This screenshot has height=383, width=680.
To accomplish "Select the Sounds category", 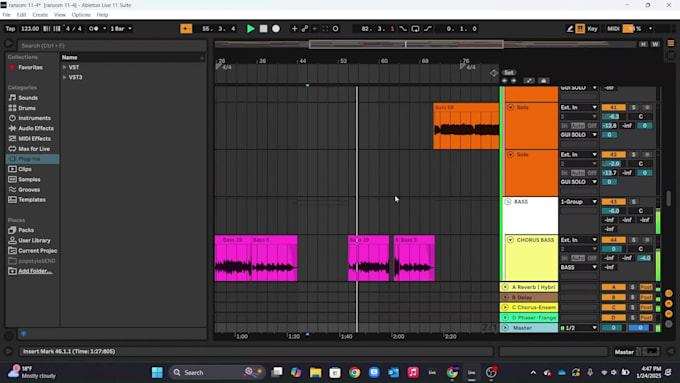I will [28, 98].
